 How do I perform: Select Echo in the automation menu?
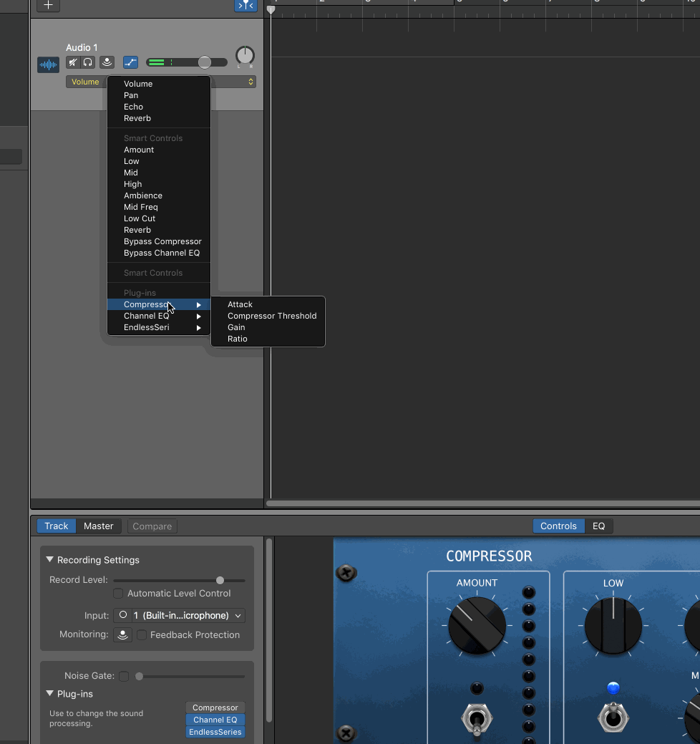pos(159,107)
